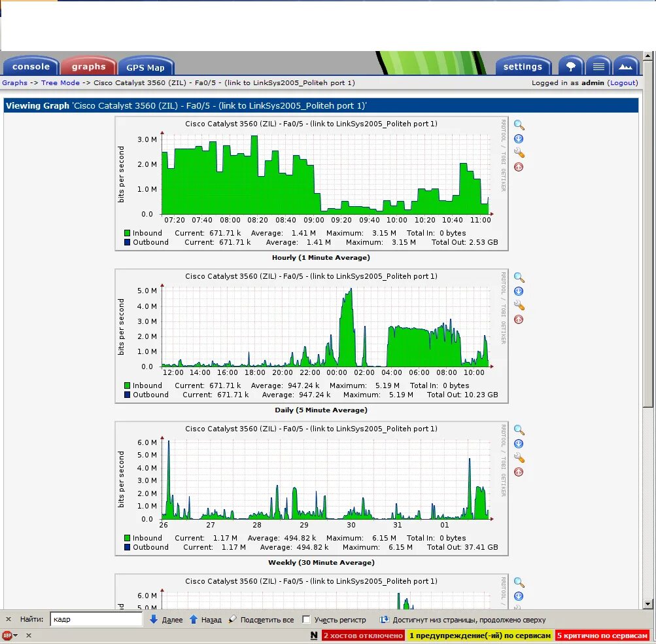656x644 pixels.
Task: Click the Adblock Plus ABP icon
Action: tap(7, 635)
